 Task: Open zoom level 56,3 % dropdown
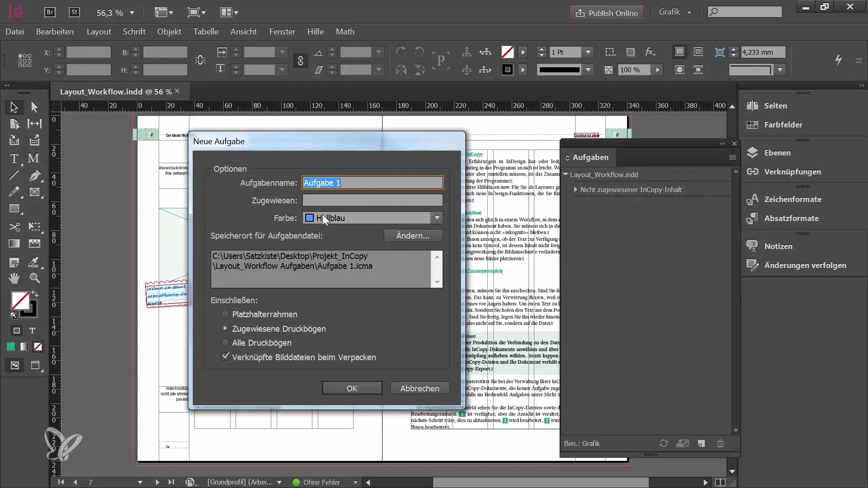click(132, 13)
